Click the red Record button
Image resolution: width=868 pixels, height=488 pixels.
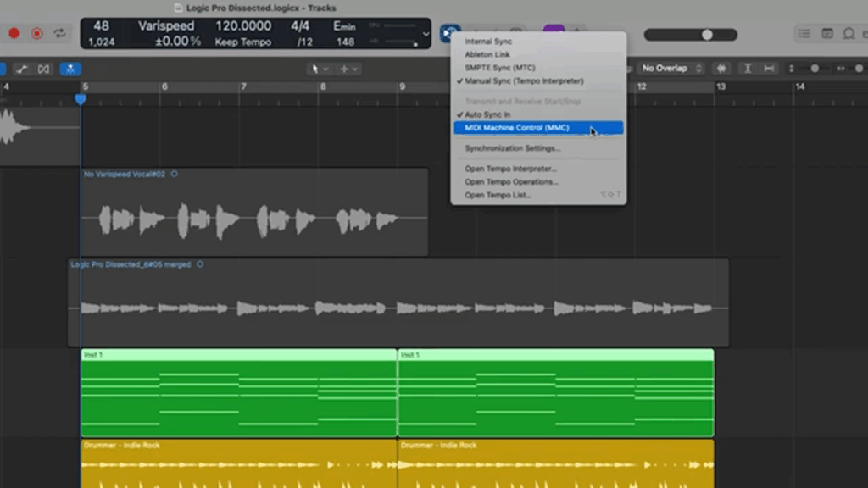pos(14,34)
